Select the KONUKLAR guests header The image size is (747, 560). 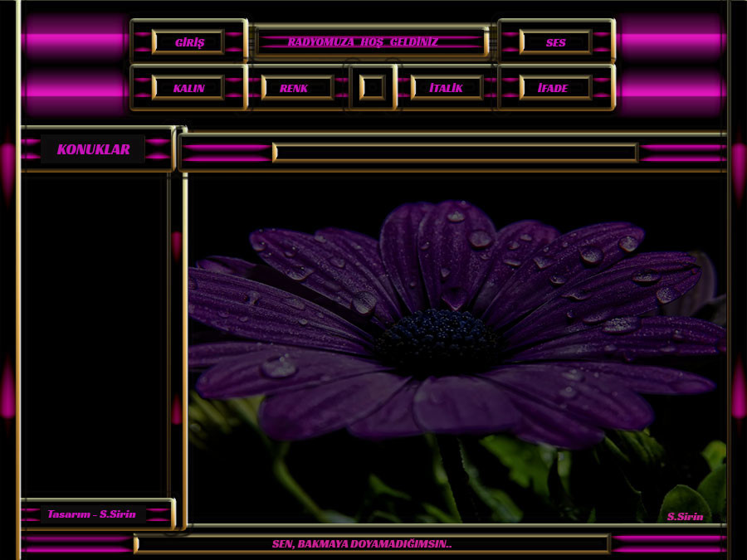pos(93,149)
